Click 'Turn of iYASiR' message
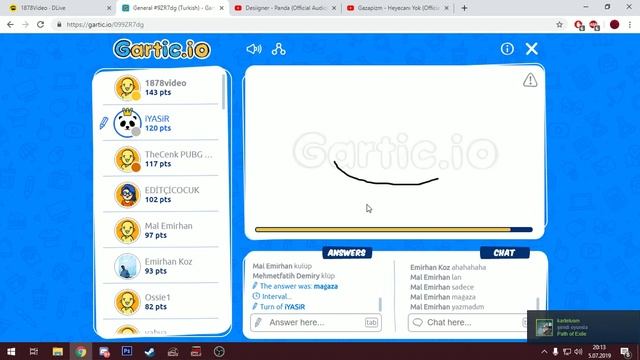 279,307
